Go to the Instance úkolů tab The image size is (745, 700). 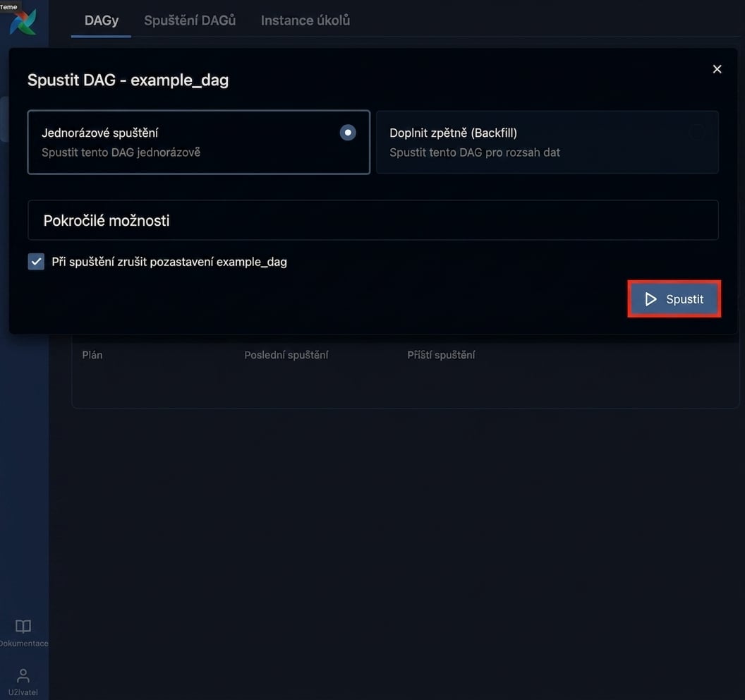(305, 20)
